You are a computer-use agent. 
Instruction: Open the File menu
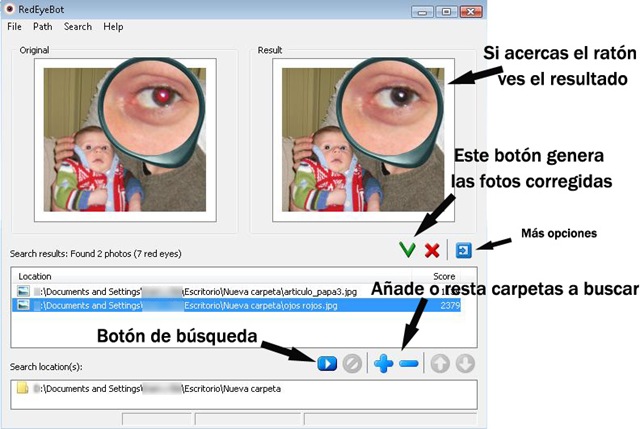point(14,27)
